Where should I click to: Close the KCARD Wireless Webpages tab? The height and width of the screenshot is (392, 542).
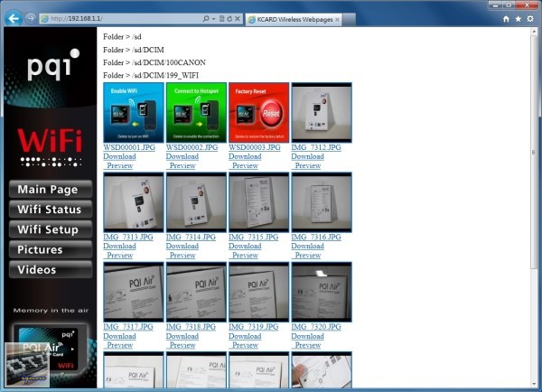(x=337, y=20)
